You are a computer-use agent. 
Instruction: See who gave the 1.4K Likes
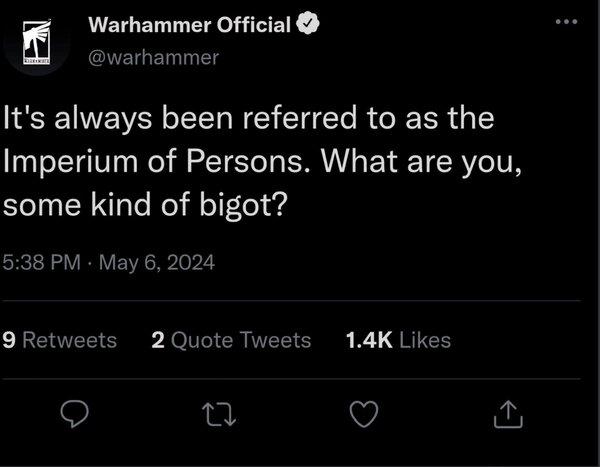(397, 340)
